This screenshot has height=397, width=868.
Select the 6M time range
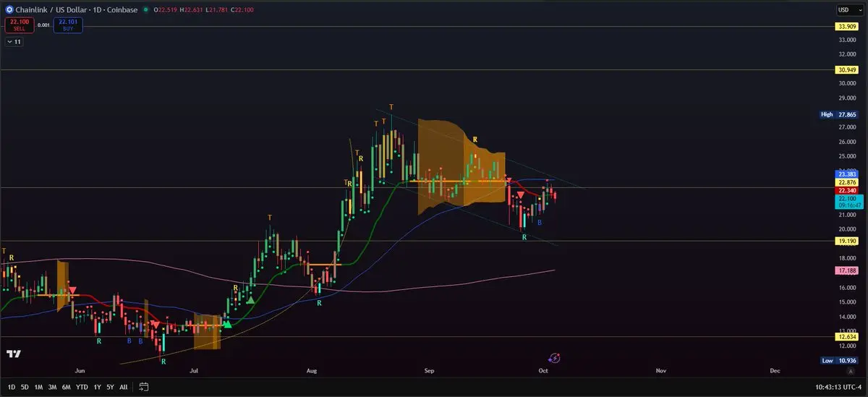click(67, 387)
